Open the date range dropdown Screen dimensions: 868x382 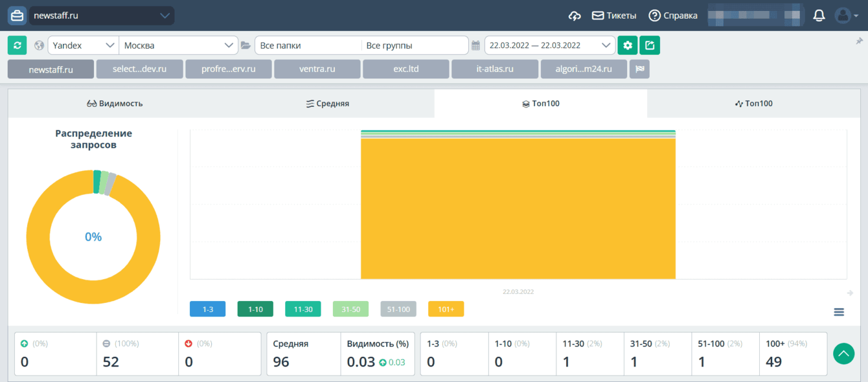549,45
